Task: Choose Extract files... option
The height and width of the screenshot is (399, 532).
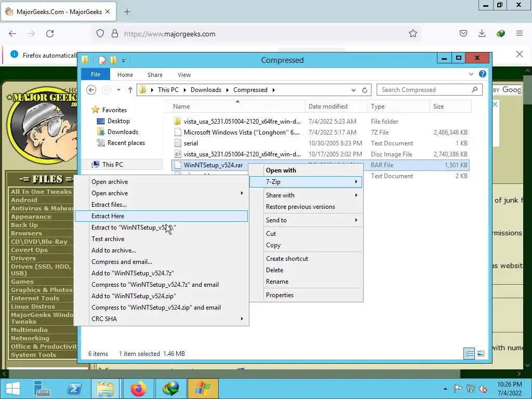Action: click(x=161, y=205)
